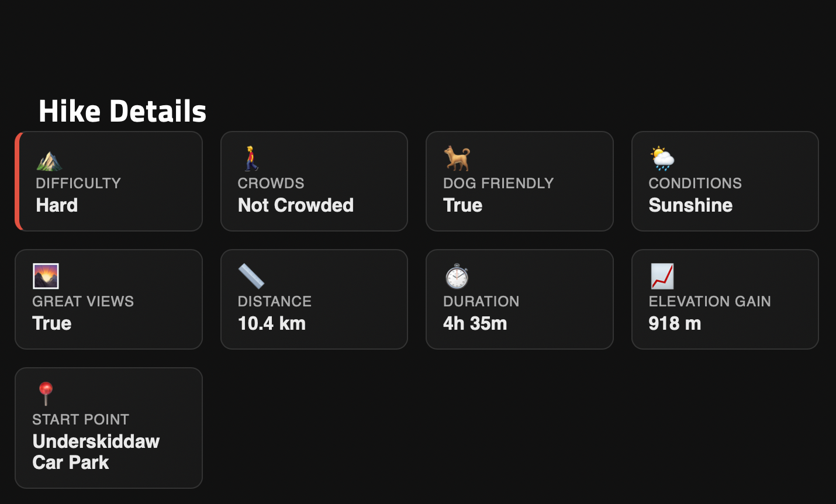Click the Not Crowded value text
This screenshot has width=836, height=504.
coord(296,205)
